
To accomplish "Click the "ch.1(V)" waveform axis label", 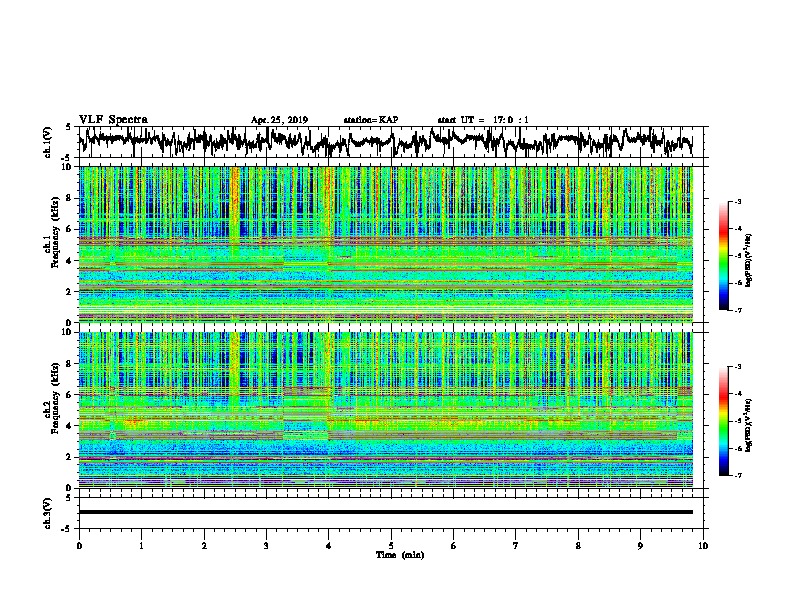I will 48,142.
